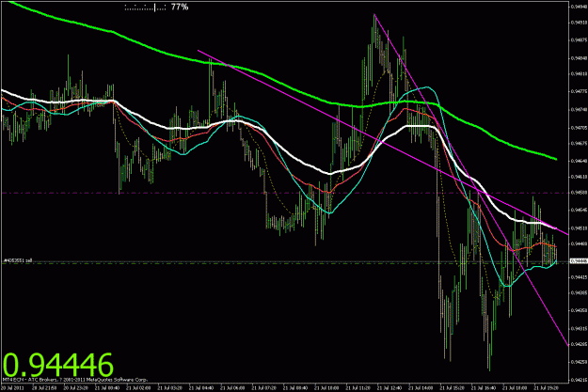This screenshot has height=392, width=588.
Task: Click the 21 Jul 16:40 time axis label
Action: tap(484, 388)
